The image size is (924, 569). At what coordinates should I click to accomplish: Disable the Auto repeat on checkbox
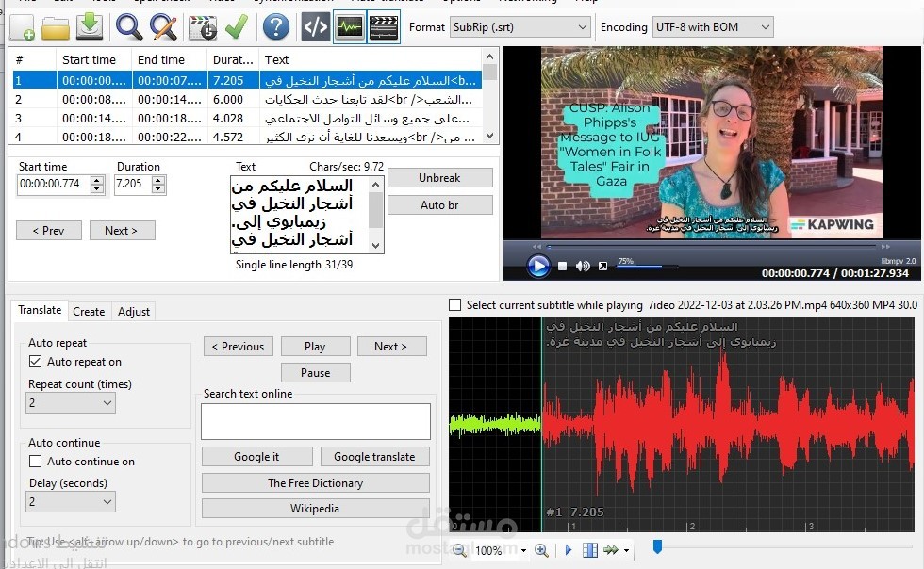coord(36,362)
